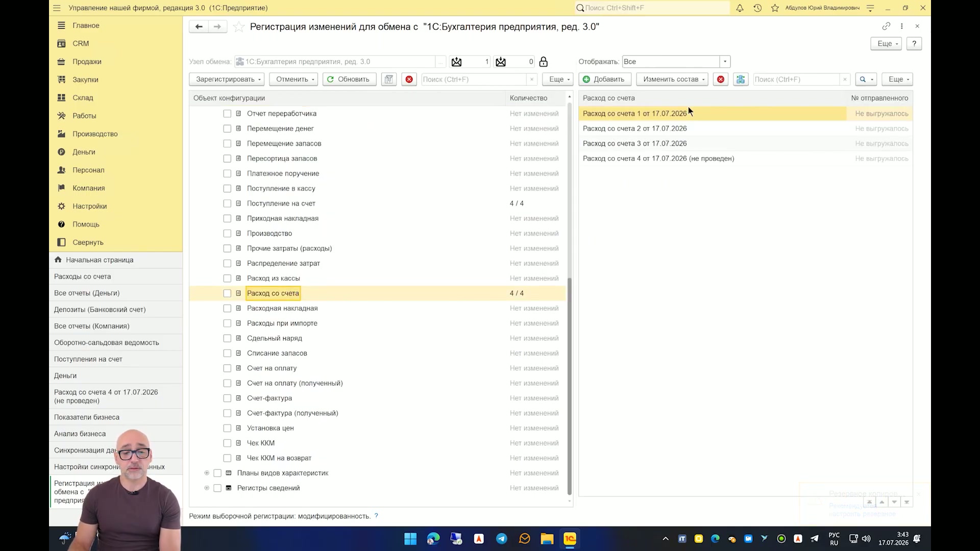Click the sent message number envelope icon
980x551 pixels.
456,62
